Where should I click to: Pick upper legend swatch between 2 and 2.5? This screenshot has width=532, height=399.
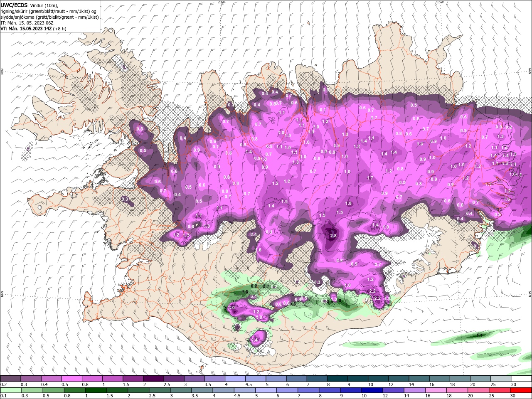pyautogui.click(x=154, y=379)
